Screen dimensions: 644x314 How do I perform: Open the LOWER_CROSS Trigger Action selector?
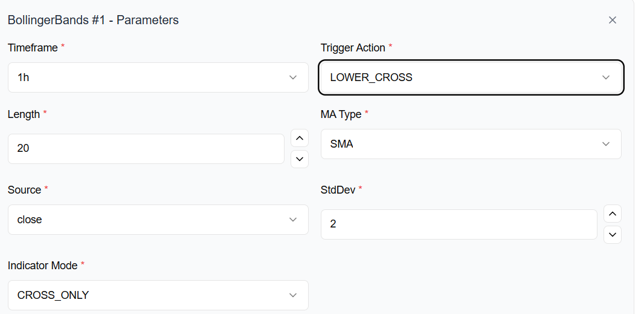[459, 77]
